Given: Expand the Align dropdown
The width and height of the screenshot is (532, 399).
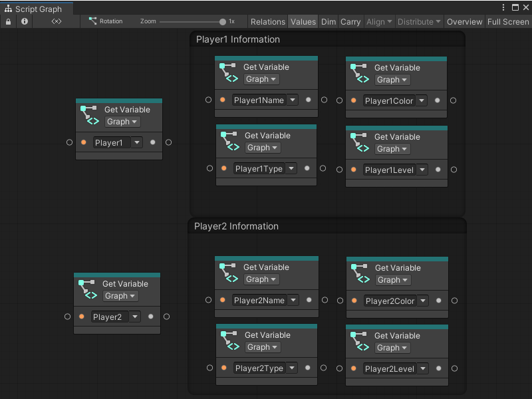Looking at the screenshot, I should pyautogui.click(x=379, y=21).
